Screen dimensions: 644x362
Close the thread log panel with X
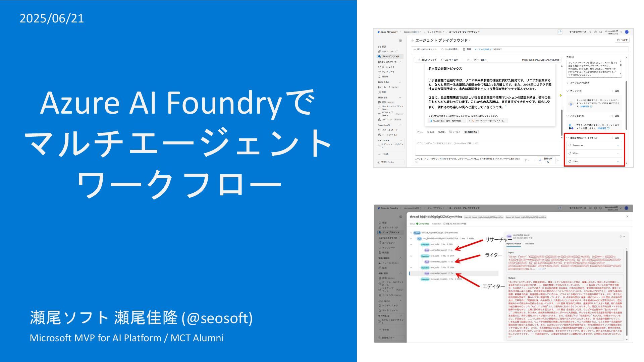point(627,217)
